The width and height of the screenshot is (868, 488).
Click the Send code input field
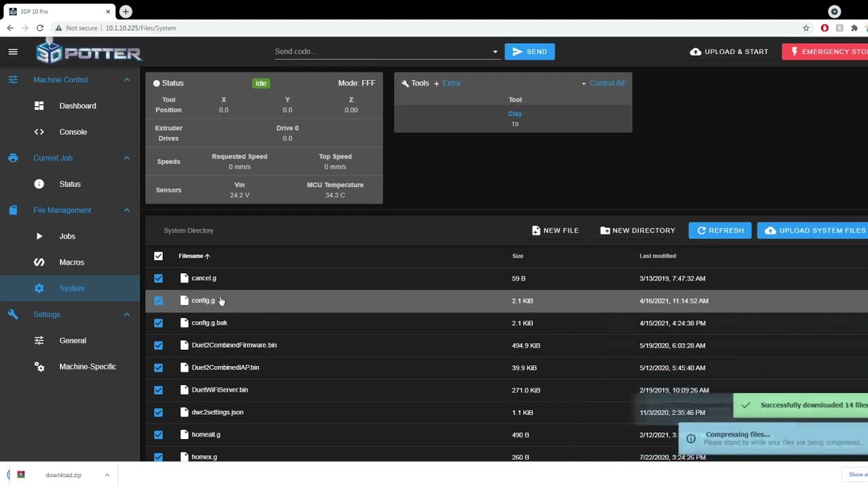pyautogui.click(x=381, y=52)
